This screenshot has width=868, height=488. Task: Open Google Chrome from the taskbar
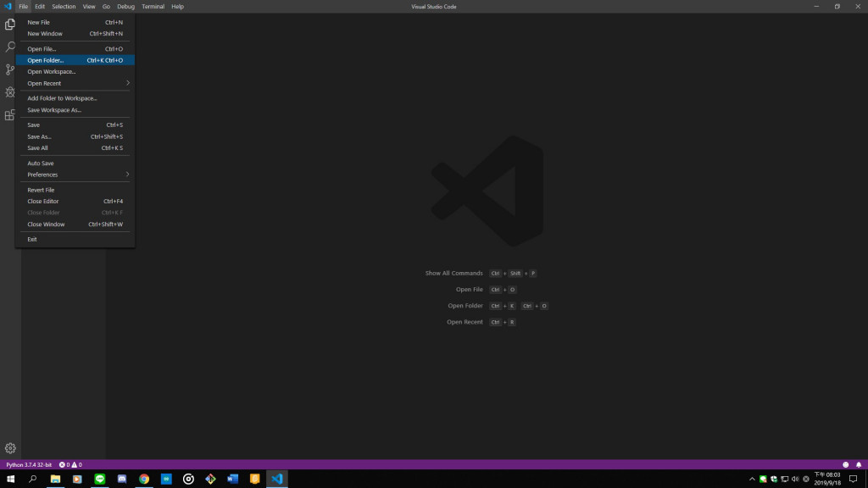[x=144, y=480]
